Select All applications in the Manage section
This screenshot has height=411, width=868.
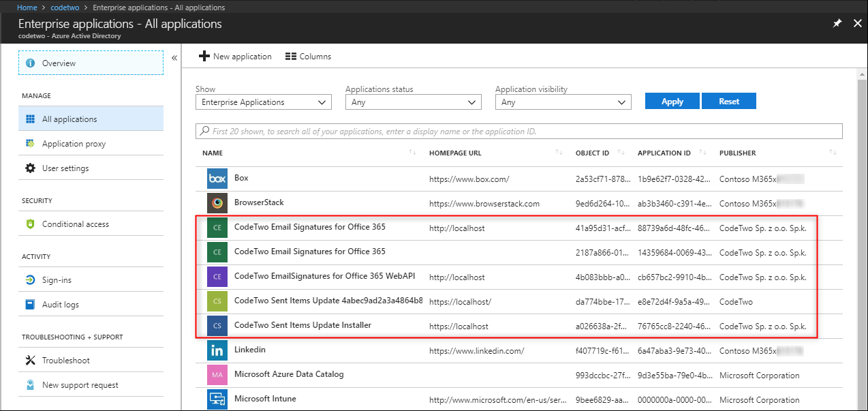91,119
